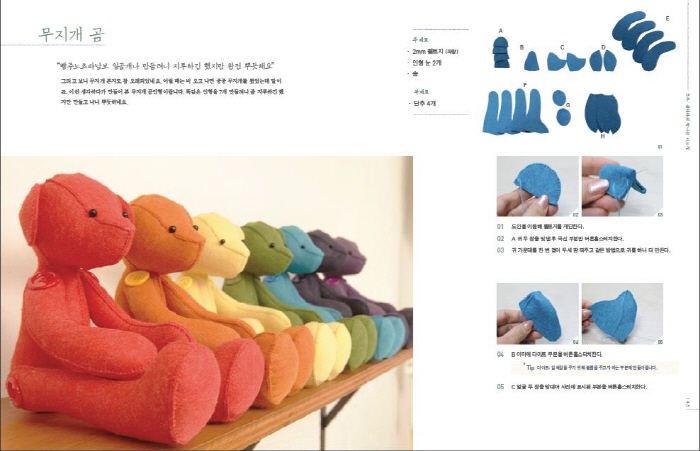The width and height of the screenshot is (700, 451).
Task: Click pattern piece H body shapes
Action: 602,113
